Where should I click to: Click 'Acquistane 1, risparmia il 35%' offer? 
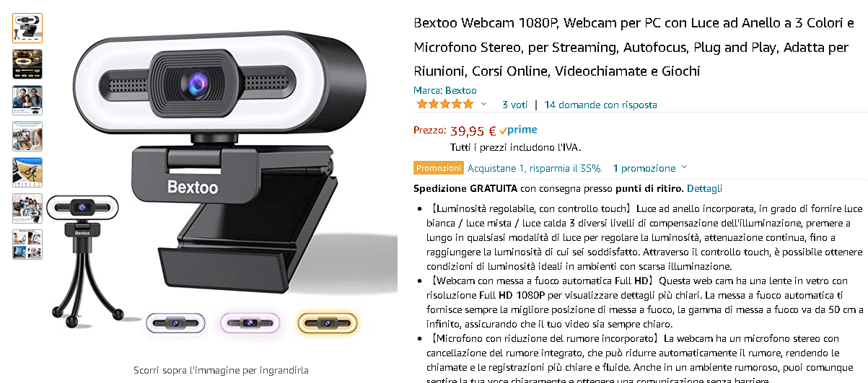coord(535,168)
